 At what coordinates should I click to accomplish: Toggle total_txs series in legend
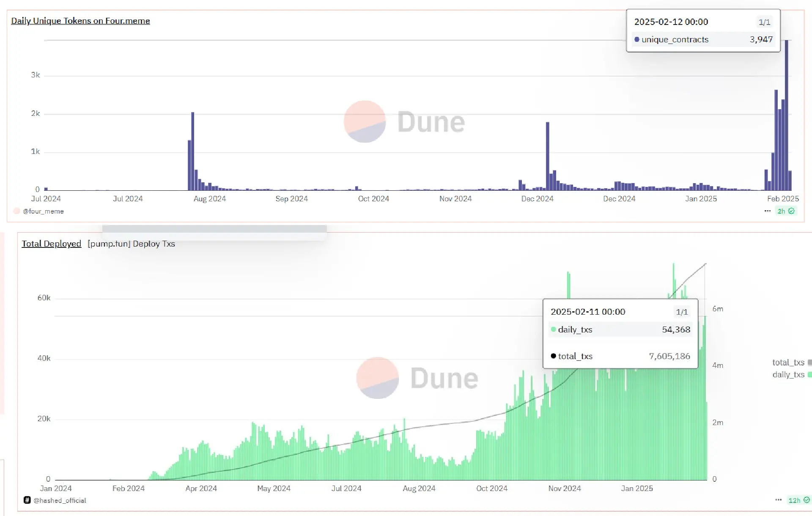point(788,362)
